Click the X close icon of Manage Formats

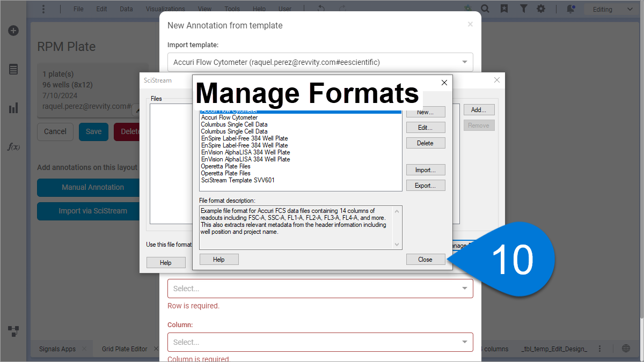[x=444, y=83]
